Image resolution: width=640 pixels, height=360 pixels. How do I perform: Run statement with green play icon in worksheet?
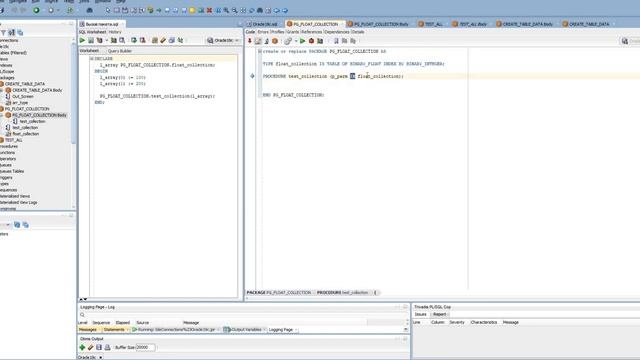point(82,40)
